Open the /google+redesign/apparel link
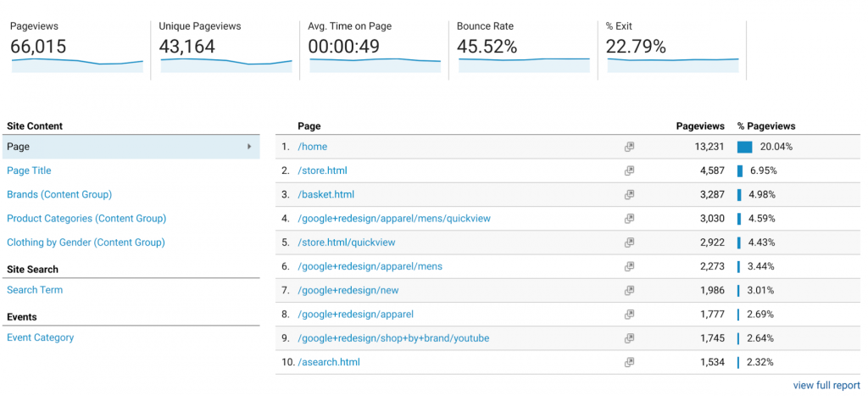This screenshot has height=396, width=868. tap(355, 314)
